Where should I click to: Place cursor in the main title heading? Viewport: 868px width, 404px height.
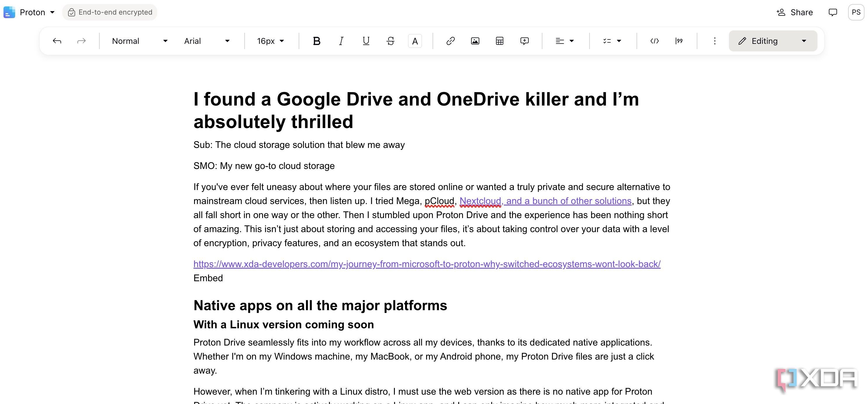tap(416, 111)
